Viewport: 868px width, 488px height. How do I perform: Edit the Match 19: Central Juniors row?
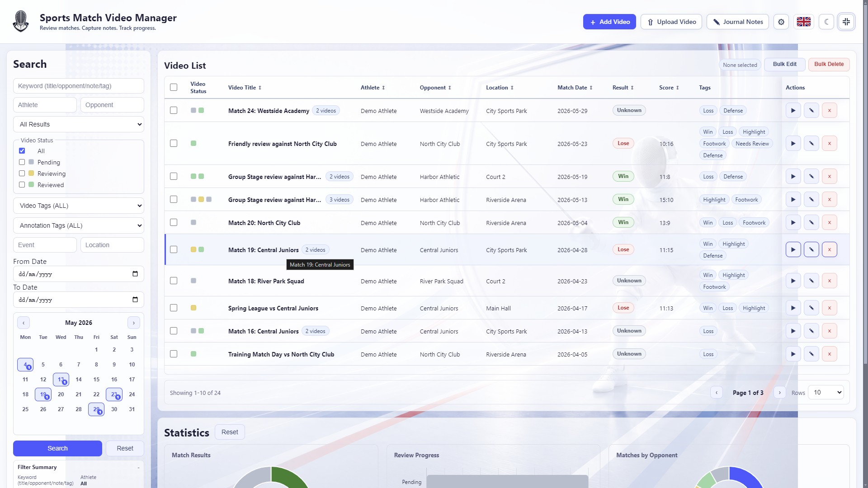(811, 250)
